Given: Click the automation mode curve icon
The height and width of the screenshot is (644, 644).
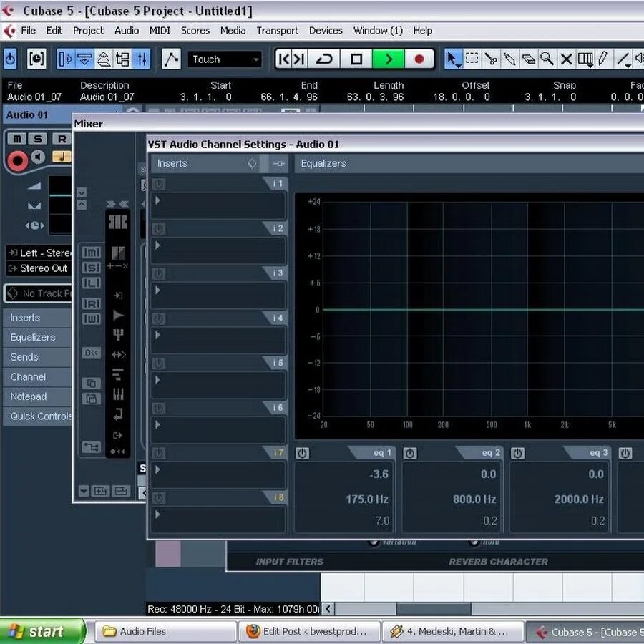Looking at the screenshot, I should tap(171, 59).
